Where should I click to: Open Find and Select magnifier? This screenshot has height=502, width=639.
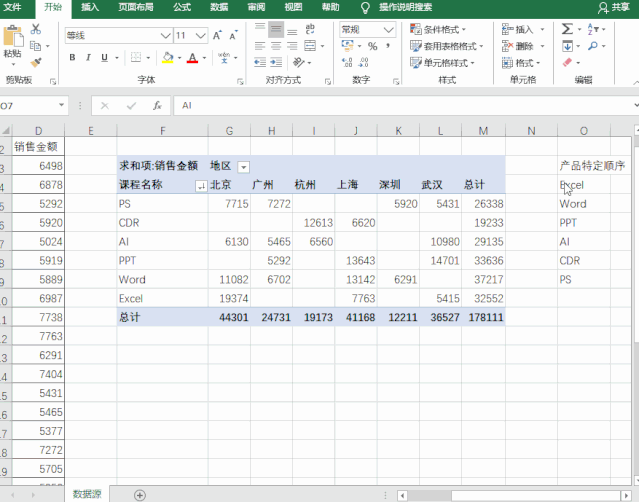(593, 46)
